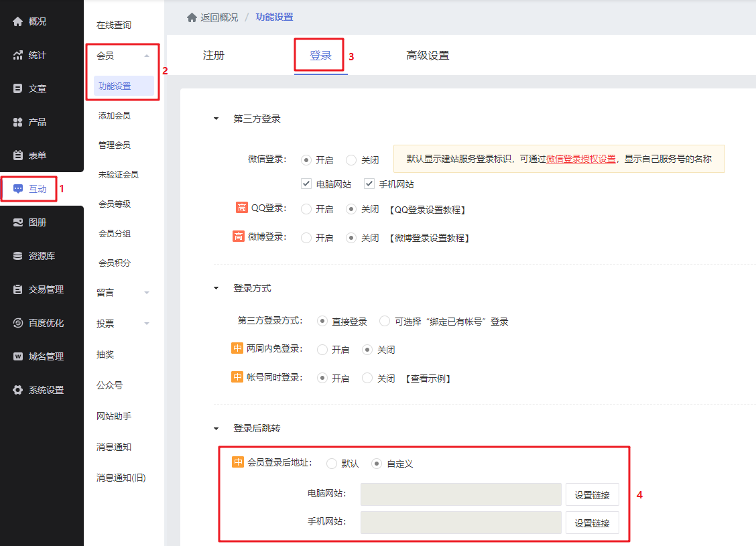This screenshot has height=546, width=756.
Task: Click the 电脑网站 address input field
Action: (x=461, y=494)
